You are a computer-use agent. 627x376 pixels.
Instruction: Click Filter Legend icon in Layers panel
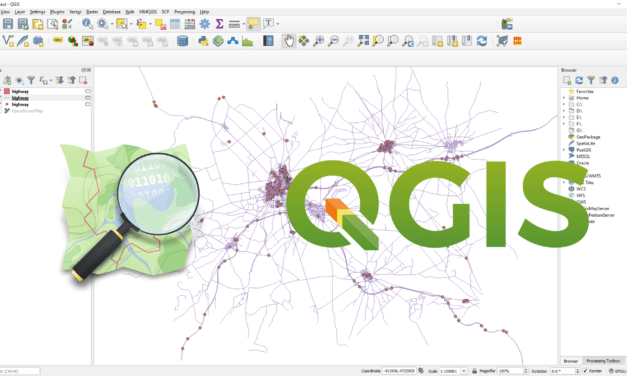[31, 80]
